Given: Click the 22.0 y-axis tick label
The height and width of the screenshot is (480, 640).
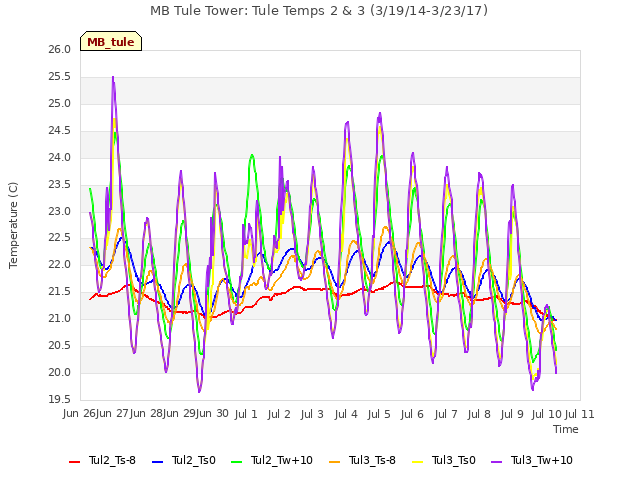Looking at the screenshot, I should click(x=60, y=265).
